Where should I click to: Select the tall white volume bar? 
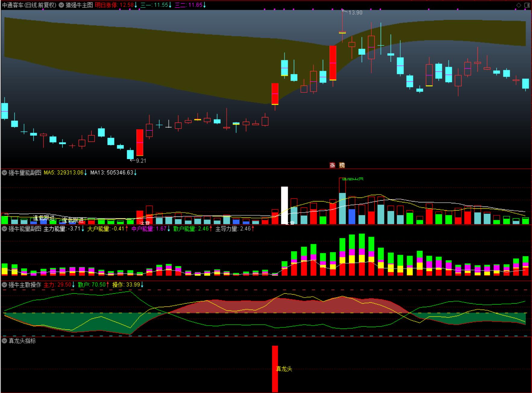pos(285,205)
